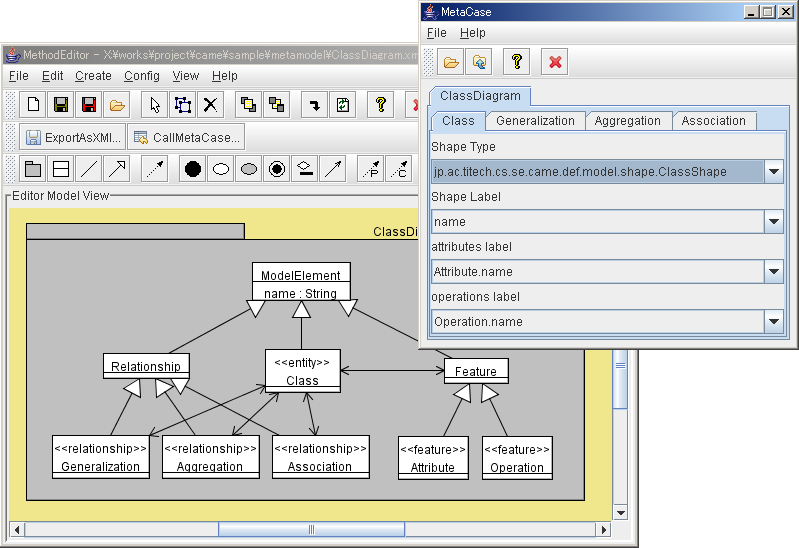Select the dotted arrow tool
Image resolution: width=799 pixels, height=548 pixels.
155,169
